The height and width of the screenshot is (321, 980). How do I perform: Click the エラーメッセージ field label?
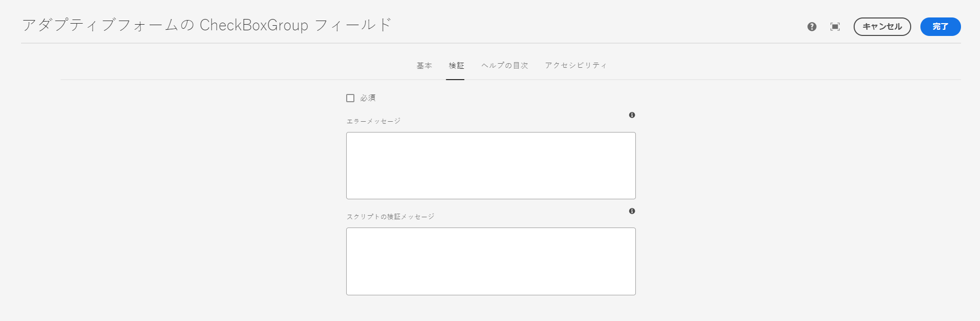373,121
